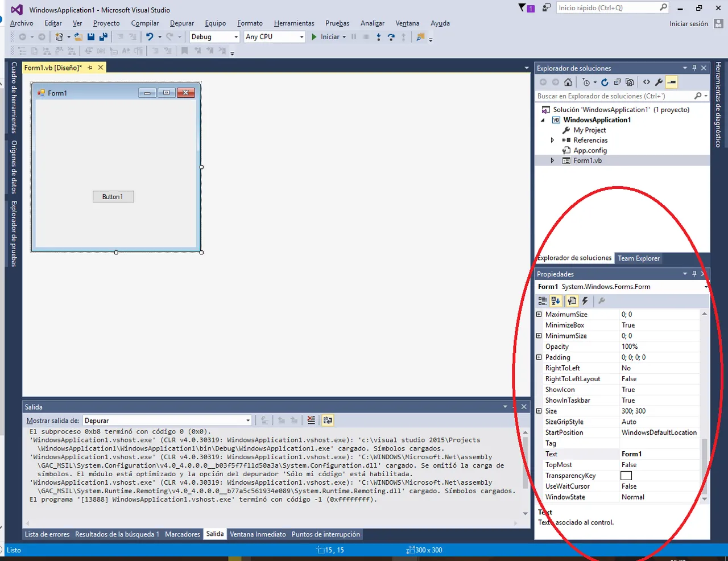Select the App.config file
Image resolution: width=728 pixels, height=561 pixels.
[x=590, y=151]
